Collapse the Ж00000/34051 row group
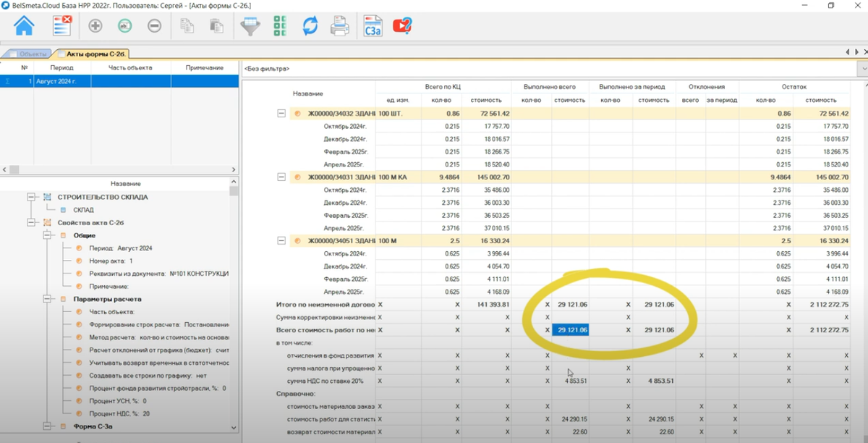Image resolution: width=868 pixels, height=443 pixels. pos(281,240)
